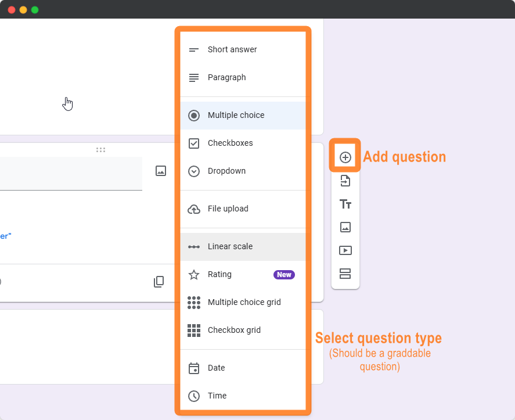Click the Add section icon
515x420 pixels.
point(345,274)
